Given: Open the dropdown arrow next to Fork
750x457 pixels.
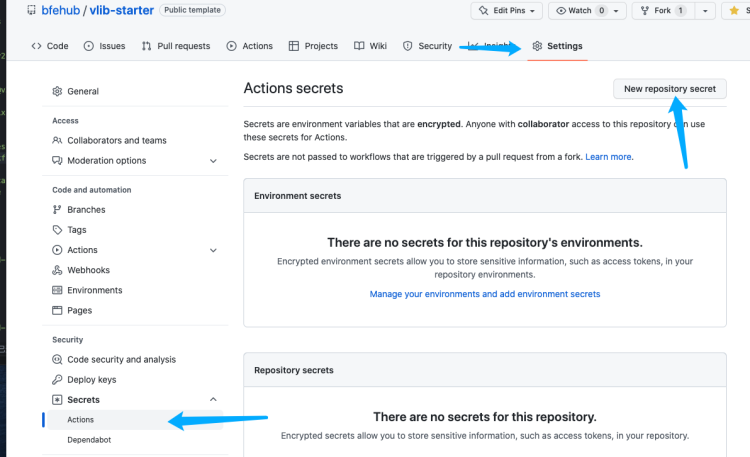Looking at the screenshot, I should click(705, 11).
